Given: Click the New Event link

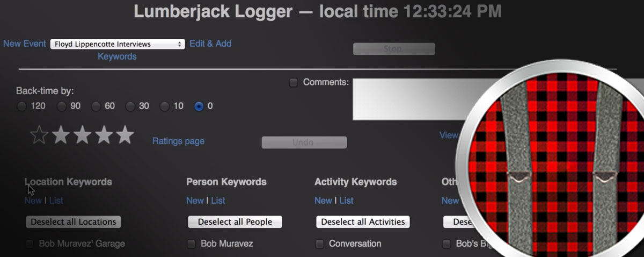Looking at the screenshot, I should (25, 44).
